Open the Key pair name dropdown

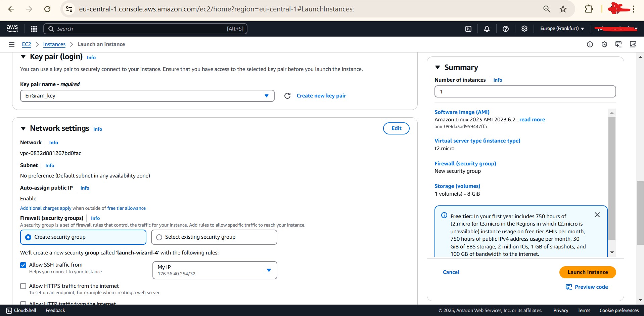147,96
